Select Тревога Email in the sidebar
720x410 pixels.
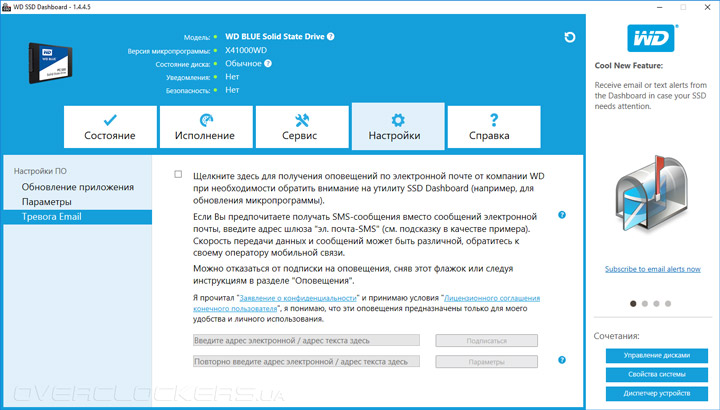(78, 217)
